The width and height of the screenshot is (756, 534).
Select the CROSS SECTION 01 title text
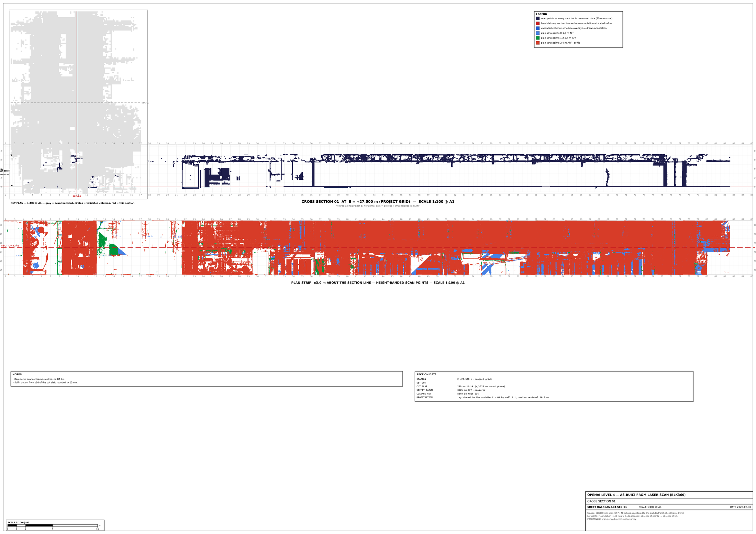[x=378, y=202]
